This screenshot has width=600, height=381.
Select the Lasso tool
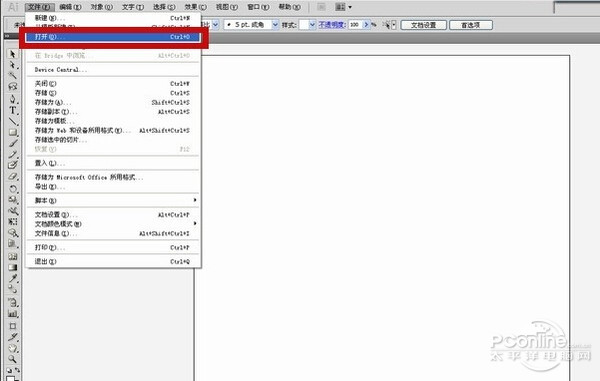click(12, 87)
